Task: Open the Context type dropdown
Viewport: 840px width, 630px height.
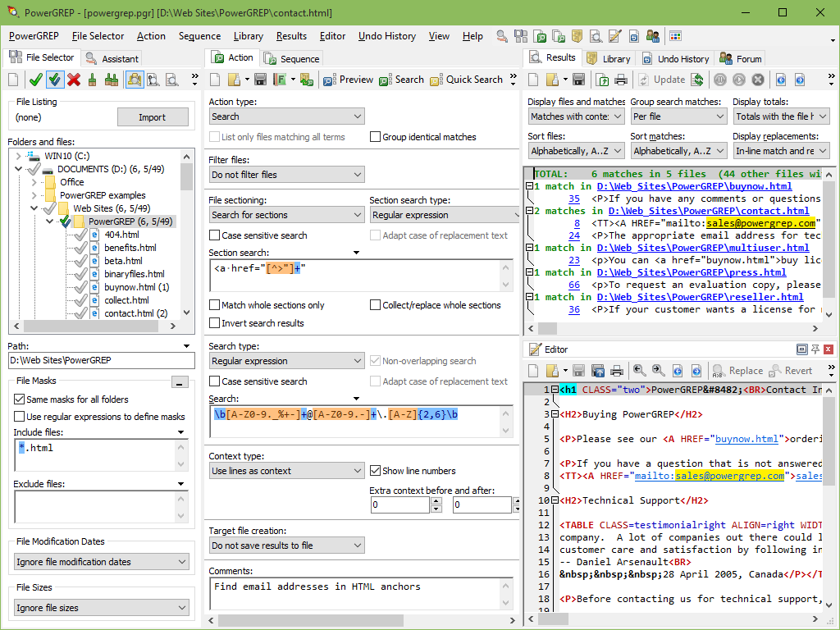Action: point(286,471)
